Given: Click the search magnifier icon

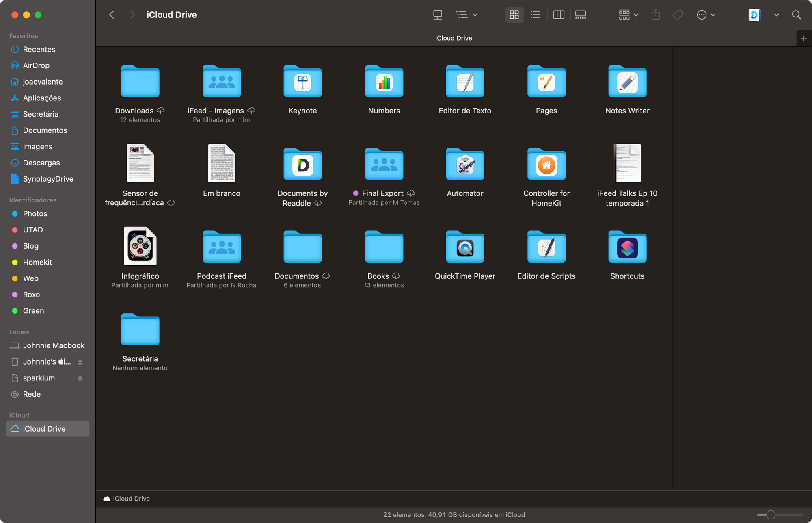Looking at the screenshot, I should (x=796, y=15).
